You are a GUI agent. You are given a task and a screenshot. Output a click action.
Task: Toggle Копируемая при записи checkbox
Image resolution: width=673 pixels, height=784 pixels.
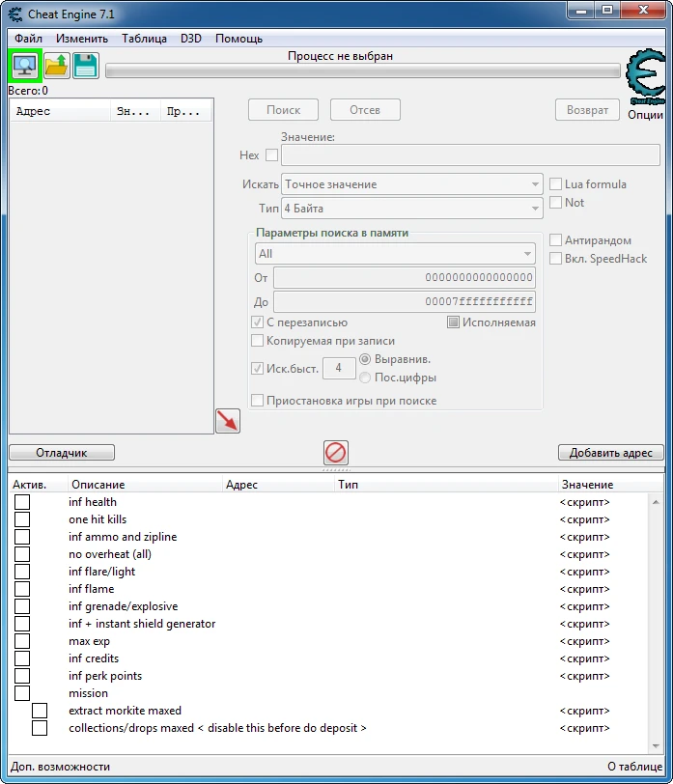[257, 341]
